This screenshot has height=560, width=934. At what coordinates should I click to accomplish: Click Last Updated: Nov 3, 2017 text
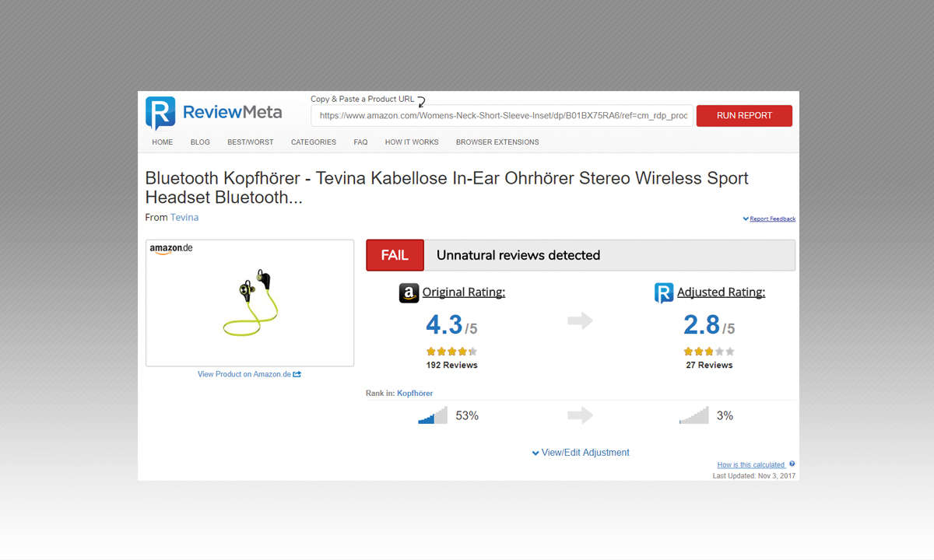(x=754, y=475)
